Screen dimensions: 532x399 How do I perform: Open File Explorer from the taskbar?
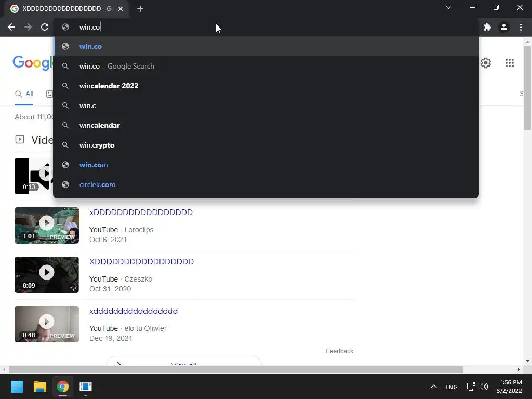39,387
